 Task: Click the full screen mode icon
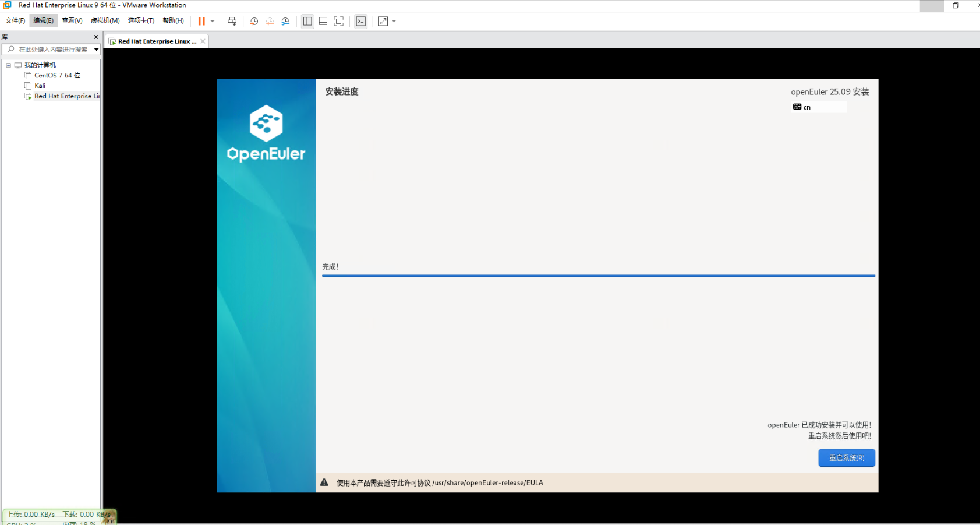click(x=339, y=21)
